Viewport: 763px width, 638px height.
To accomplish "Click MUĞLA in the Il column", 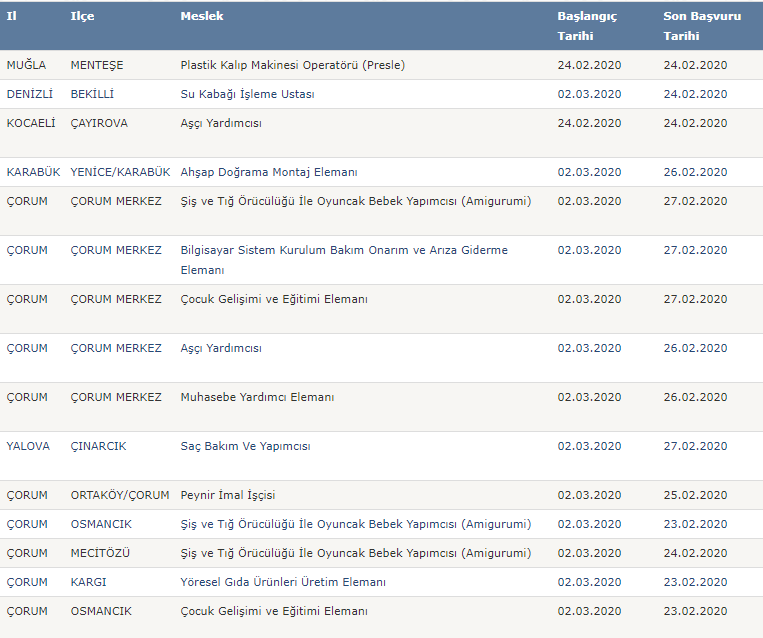I will coord(26,65).
